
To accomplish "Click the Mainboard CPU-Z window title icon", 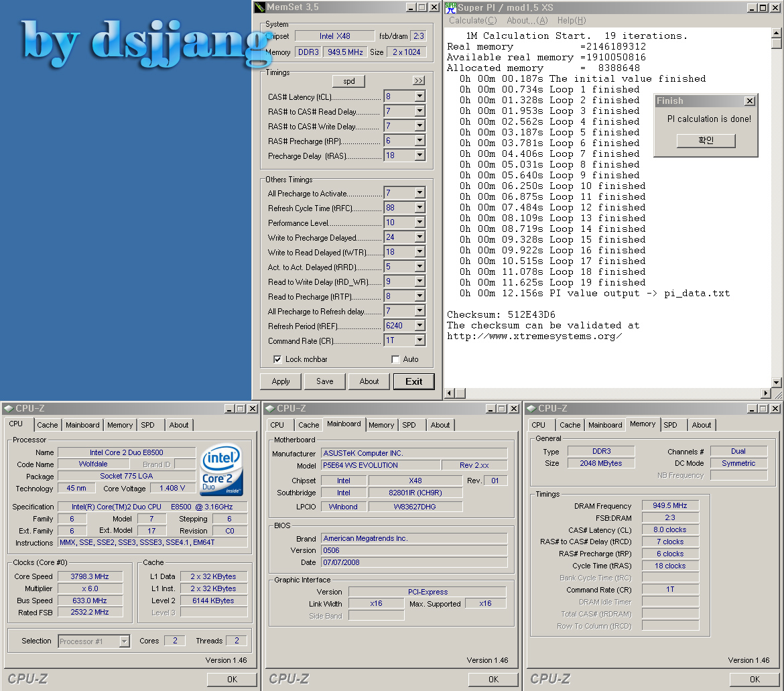I will (270, 408).
